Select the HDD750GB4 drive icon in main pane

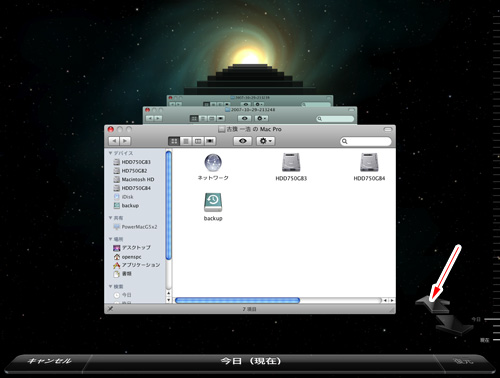(x=369, y=163)
